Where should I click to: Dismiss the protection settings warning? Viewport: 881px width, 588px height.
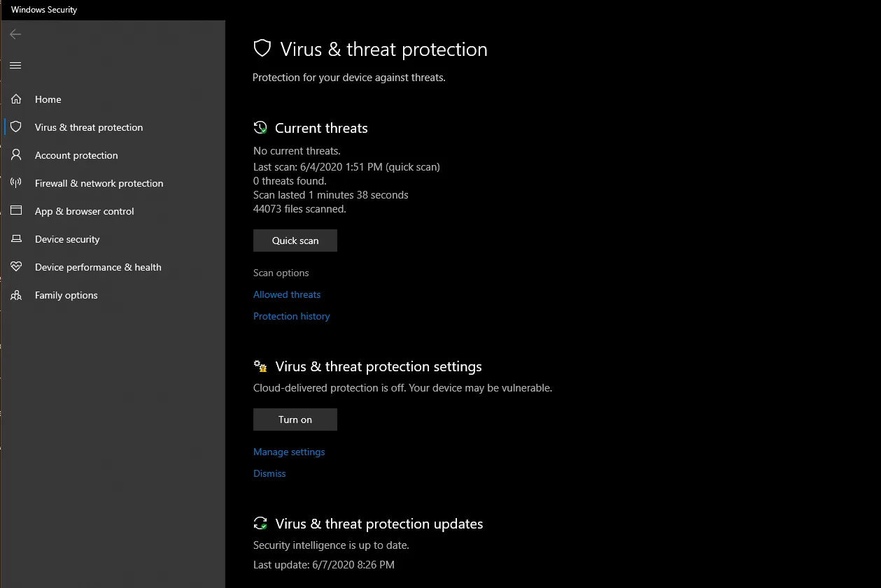pyautogui.click(x=269, y=473)
